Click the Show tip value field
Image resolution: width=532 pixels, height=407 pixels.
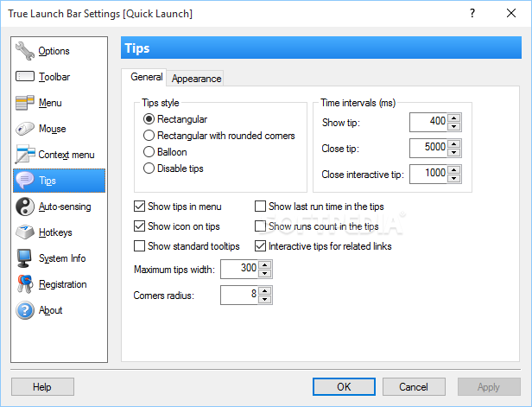coord(428,122)
